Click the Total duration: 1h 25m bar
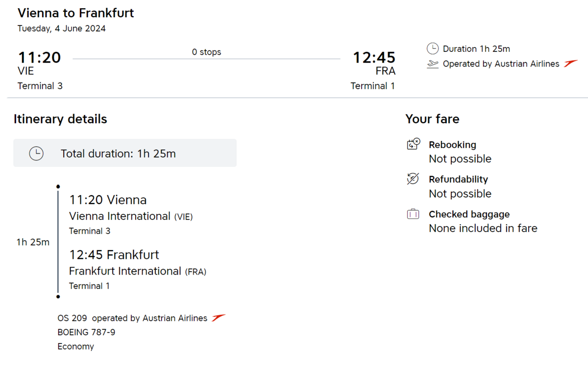 125,153
